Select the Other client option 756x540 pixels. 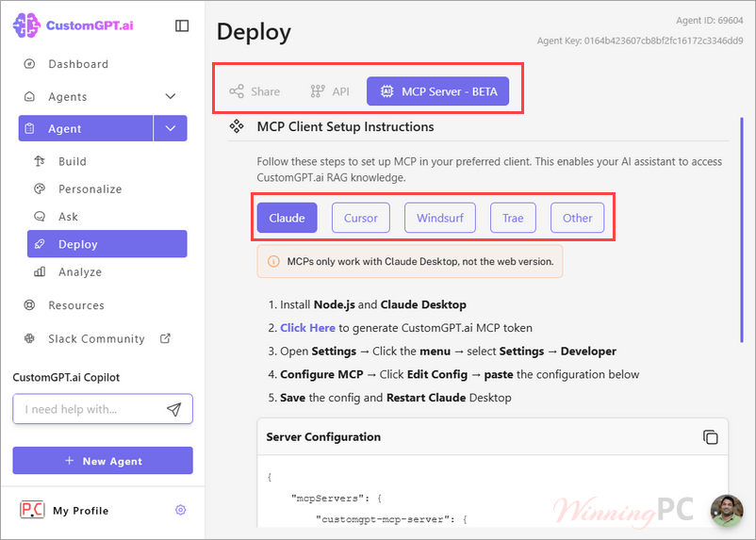(x=577, y=218)
